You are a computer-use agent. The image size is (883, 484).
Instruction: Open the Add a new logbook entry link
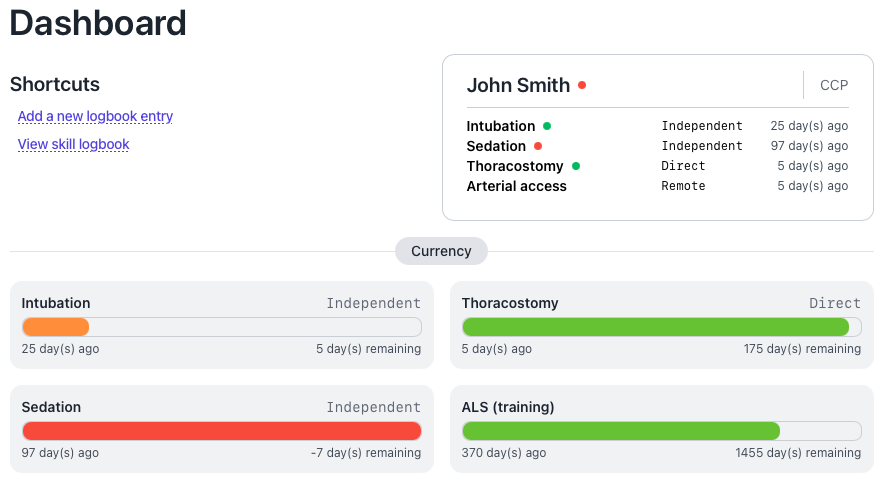point(95,116)
